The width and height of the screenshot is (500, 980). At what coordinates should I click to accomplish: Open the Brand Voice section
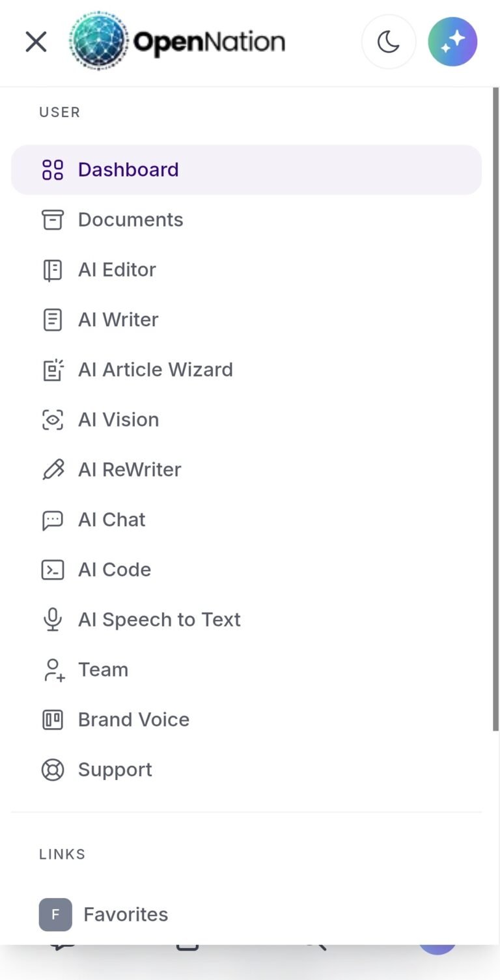246,720
